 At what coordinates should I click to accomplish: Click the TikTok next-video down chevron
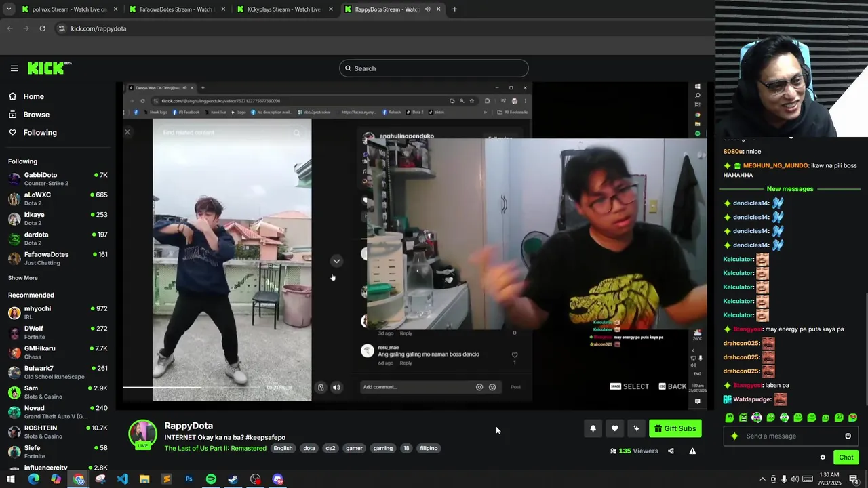click(336, 261)
